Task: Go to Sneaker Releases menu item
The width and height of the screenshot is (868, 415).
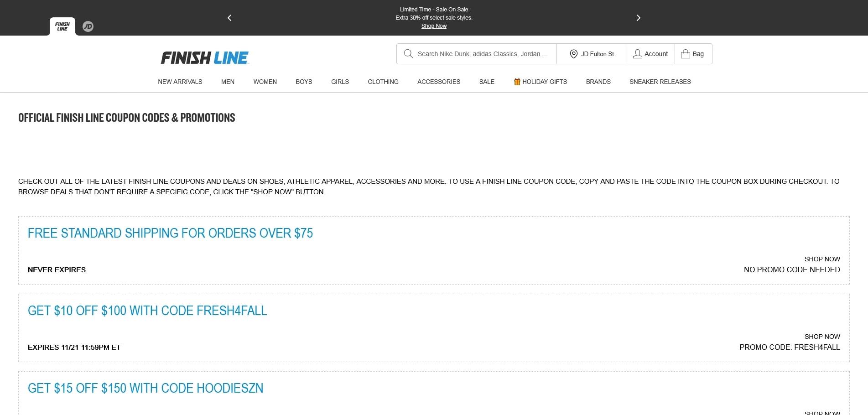Action: pos(660,82)
